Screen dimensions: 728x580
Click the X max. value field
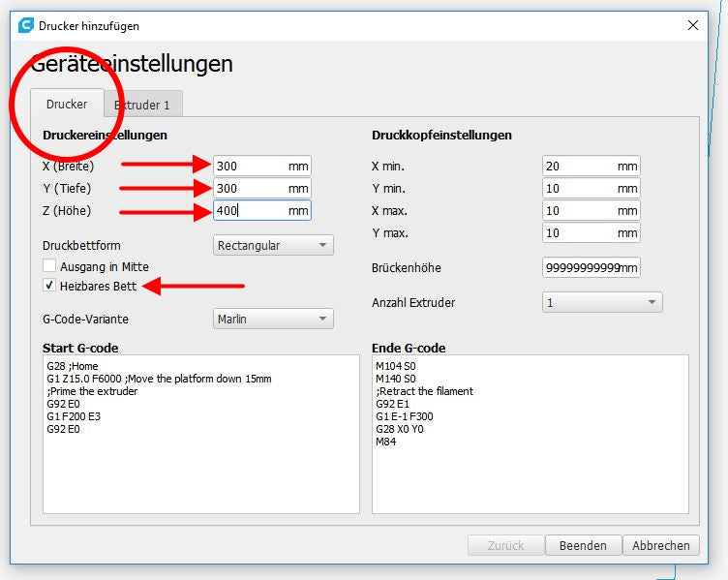pyautogui.click(x=591, y=210)
